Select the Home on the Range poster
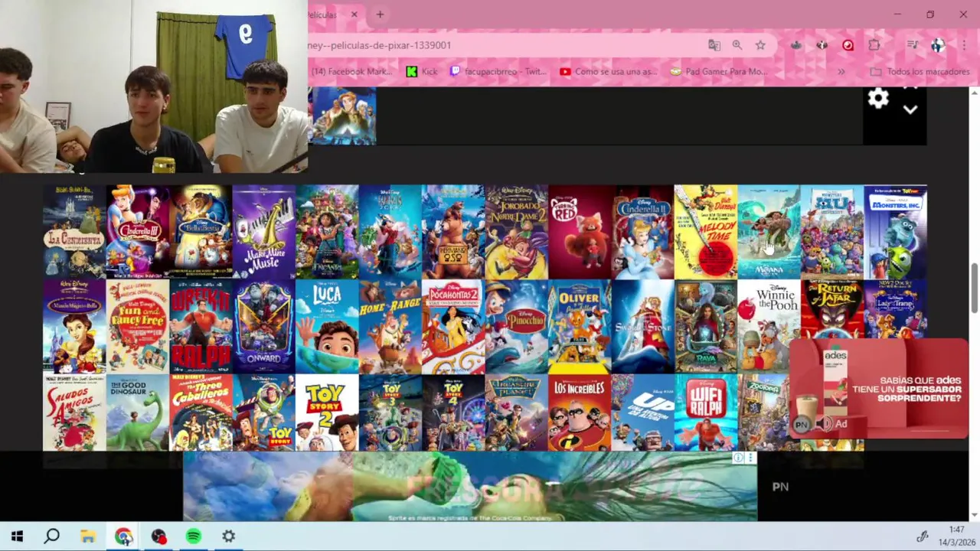 [390, 326]
